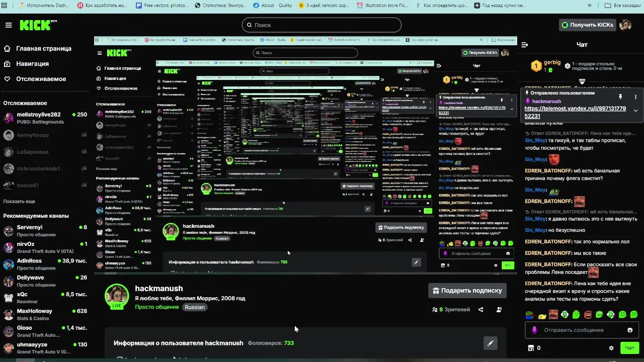Open mellstroylive282 channel in followed list
This screenshot has height=362, width=644.
pos(45,118)
